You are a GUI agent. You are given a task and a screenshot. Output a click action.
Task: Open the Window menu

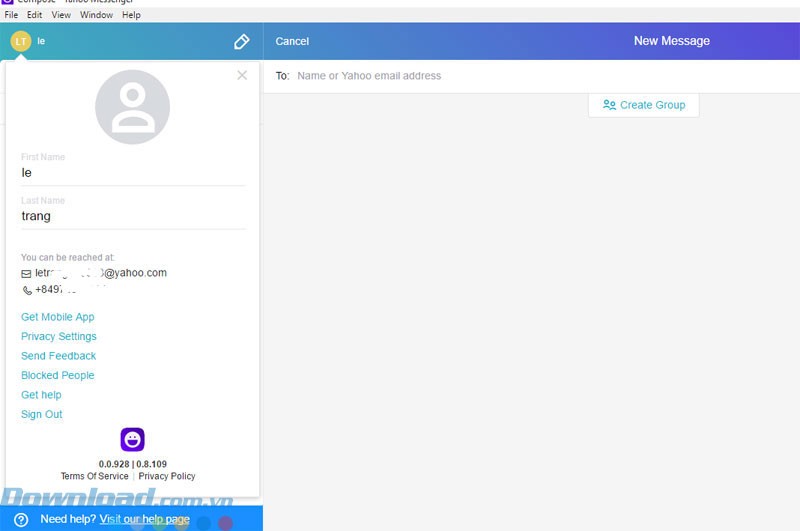(x=96, y=15)
